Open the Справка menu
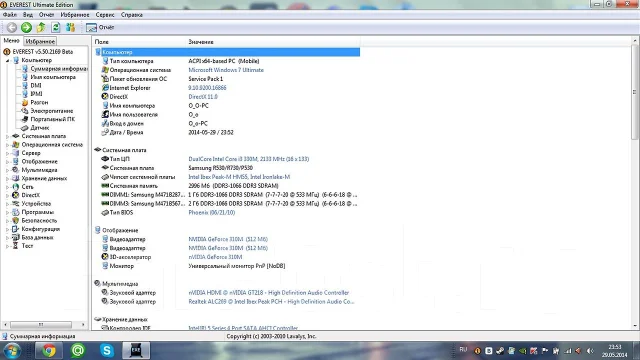 (131, 15)
